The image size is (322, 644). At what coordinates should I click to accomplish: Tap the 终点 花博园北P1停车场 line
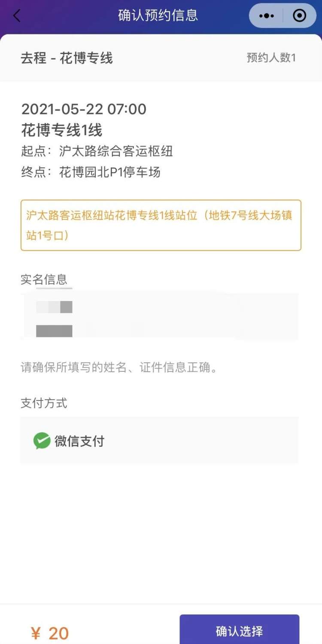(x=91, y=172)
